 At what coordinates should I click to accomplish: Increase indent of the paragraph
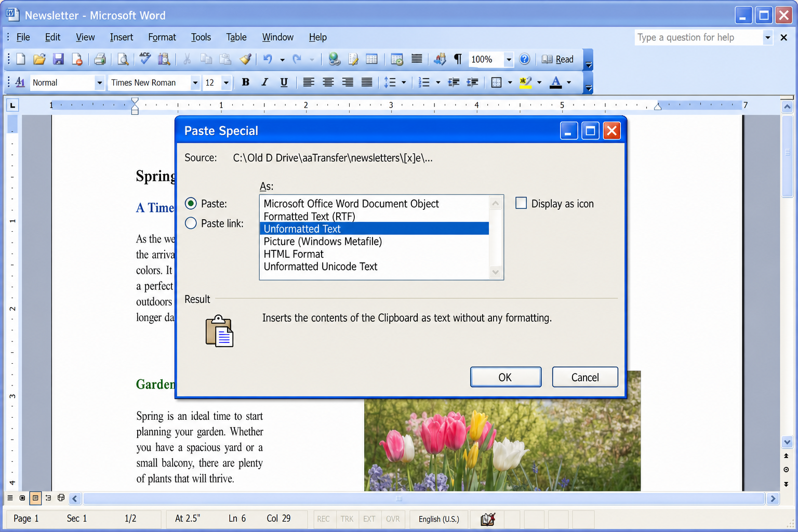pos(472,82)
